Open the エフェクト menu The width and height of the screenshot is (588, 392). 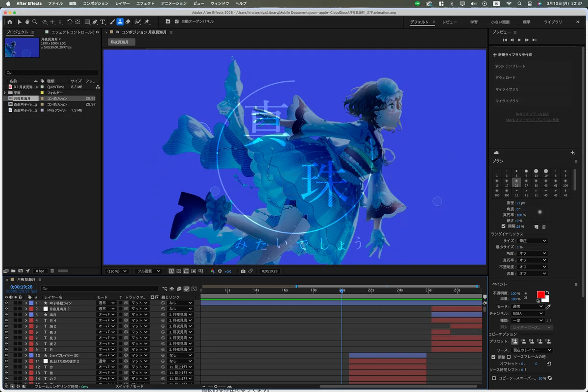[x=145, y=3]
